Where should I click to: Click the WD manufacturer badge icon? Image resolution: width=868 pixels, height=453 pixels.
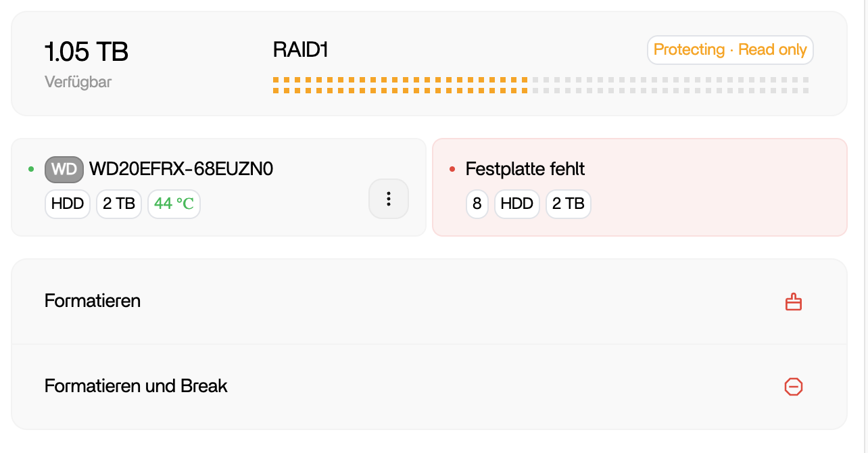click(64, 169)
